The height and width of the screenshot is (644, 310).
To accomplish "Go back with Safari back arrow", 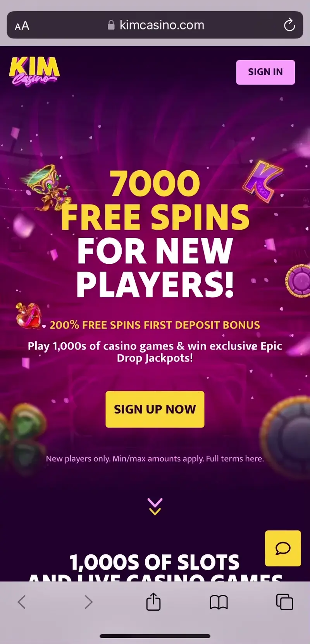I will coord(22,602).
